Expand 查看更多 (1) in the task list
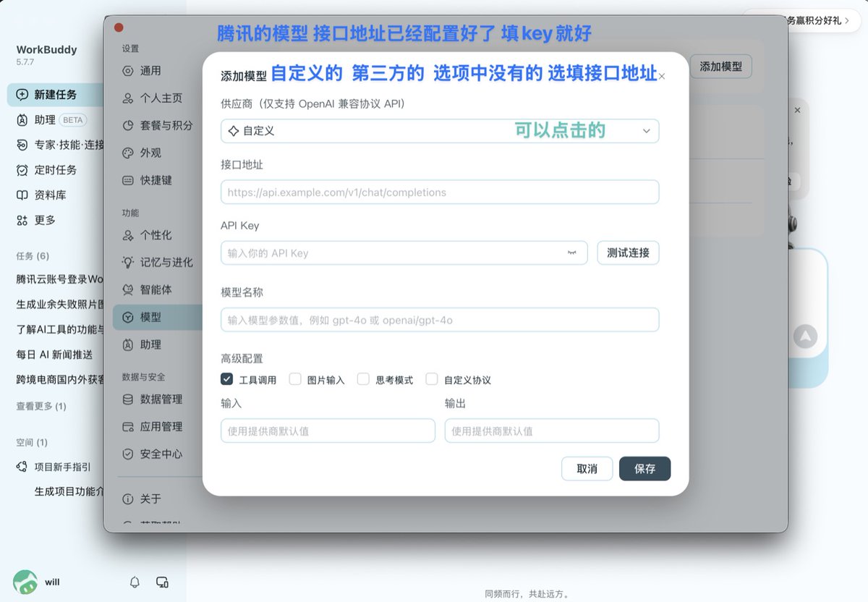 click(x=41, y=406)
